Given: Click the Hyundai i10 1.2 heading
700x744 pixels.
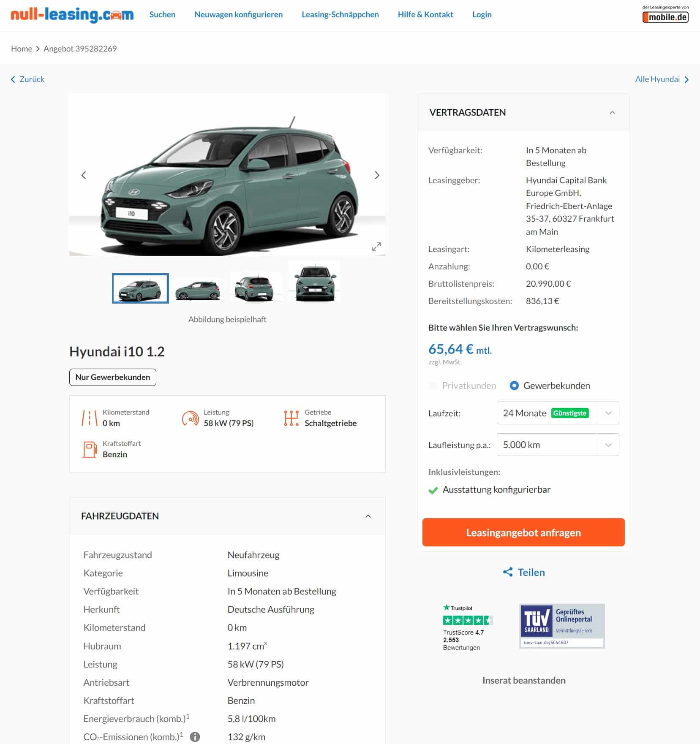Looking at the screenshot, I should 117,351.
